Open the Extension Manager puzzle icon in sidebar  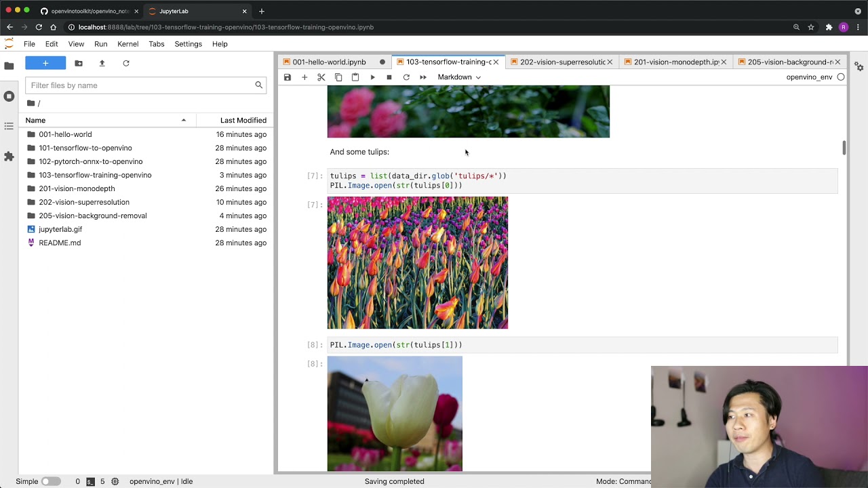tap(9, 157)
